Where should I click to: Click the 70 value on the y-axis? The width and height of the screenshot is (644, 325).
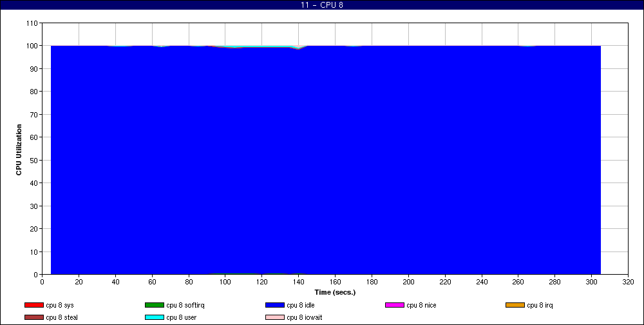coord(34,115)
